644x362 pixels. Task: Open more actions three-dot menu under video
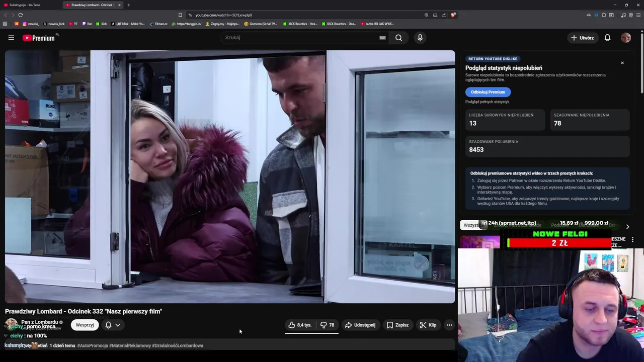pyautogui.click(x=449, y=325)
